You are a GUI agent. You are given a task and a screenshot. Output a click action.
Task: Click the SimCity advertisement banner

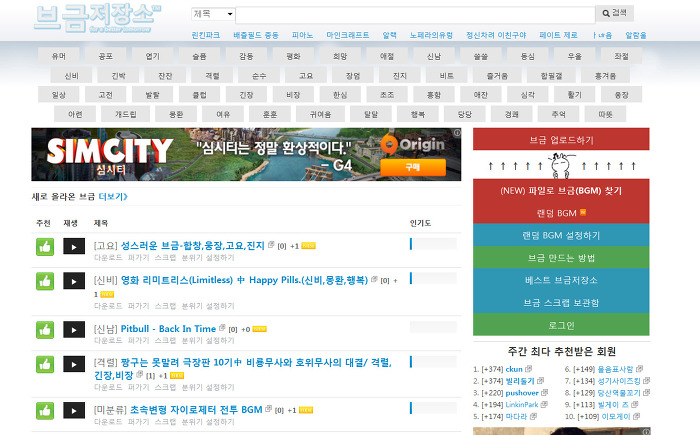[x=246, y=155]
